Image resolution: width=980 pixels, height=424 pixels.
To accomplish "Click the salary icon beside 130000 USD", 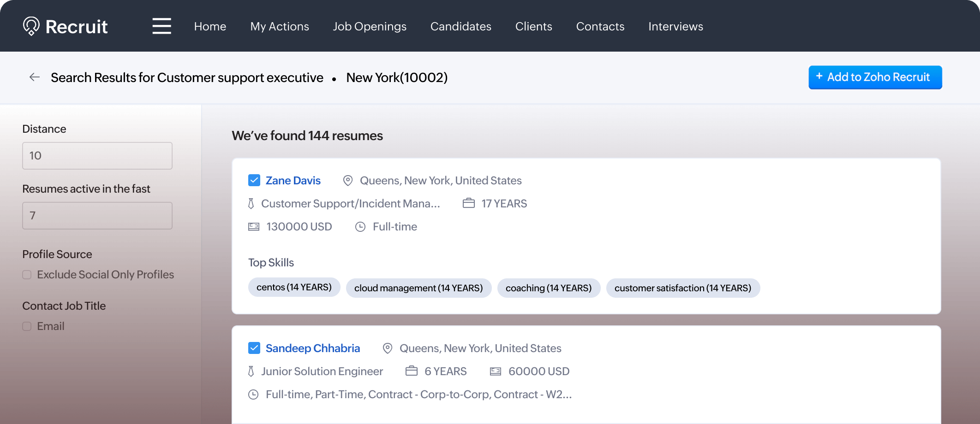I will (x=254, y=226).
